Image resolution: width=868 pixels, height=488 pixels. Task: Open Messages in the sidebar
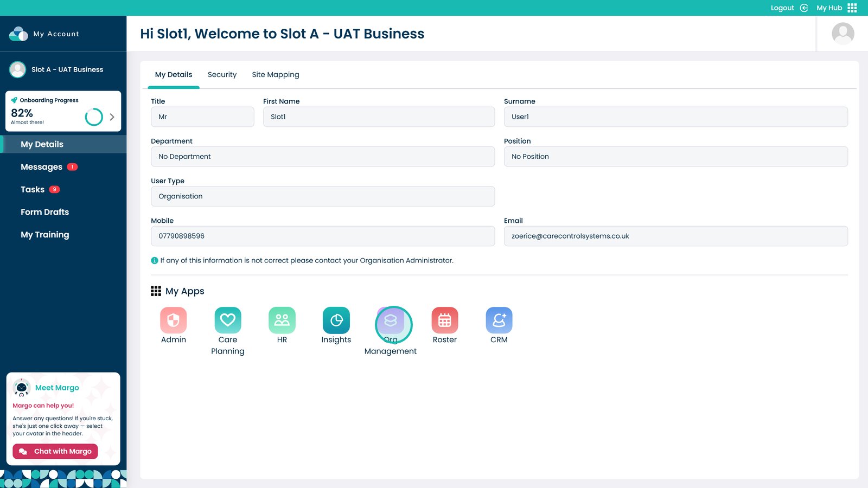click(42, 167)
